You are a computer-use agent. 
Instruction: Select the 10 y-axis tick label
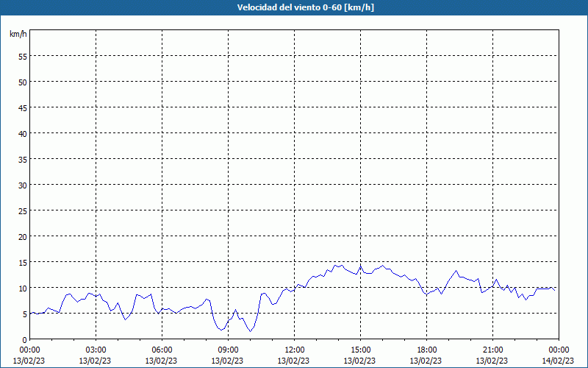tap(23, 288)
